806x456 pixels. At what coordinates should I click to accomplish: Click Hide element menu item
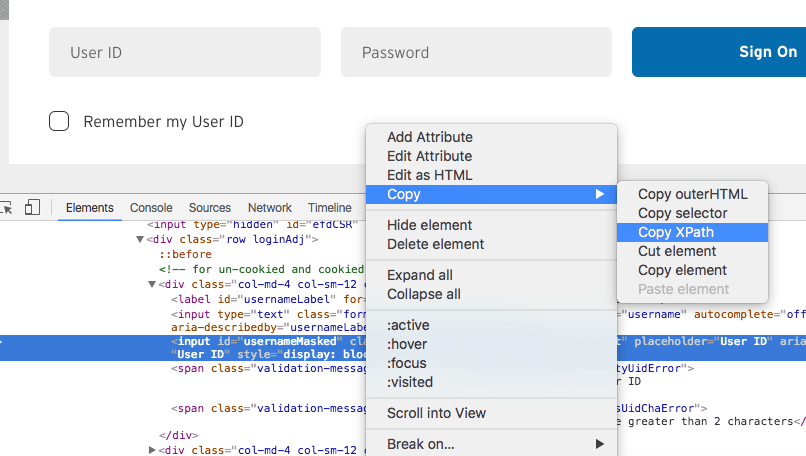point(429,225)
